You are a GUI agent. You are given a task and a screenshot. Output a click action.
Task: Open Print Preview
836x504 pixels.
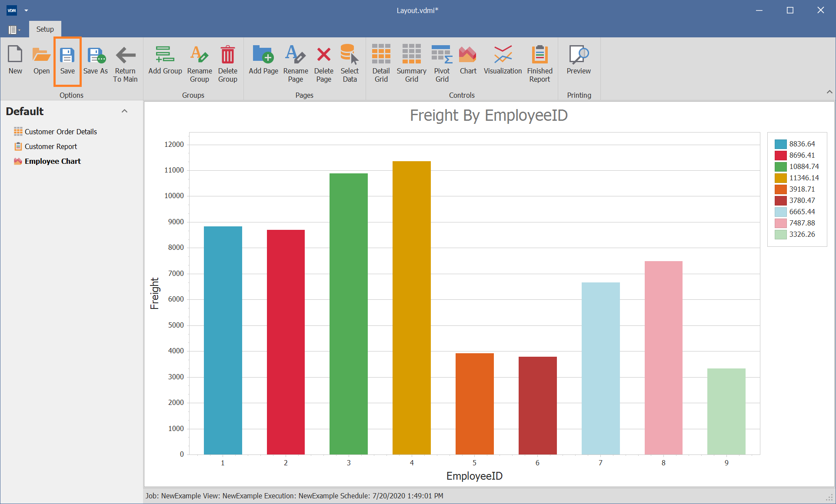tap(579, 61)
